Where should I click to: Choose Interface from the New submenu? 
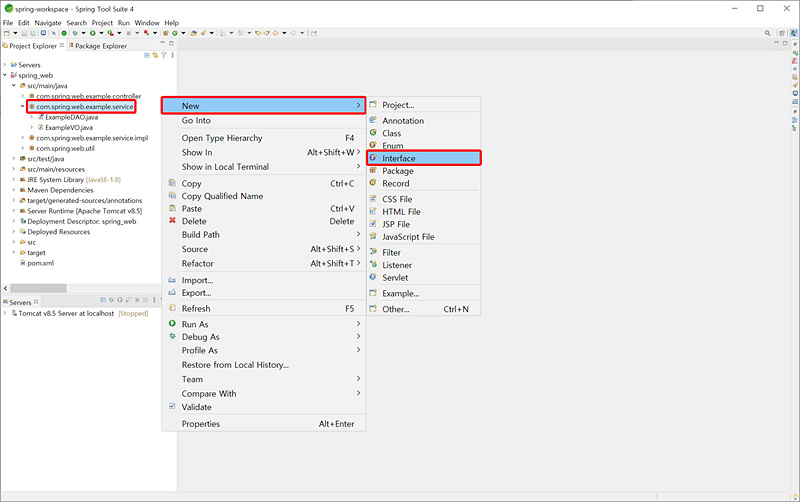click(x=423, y=158)
